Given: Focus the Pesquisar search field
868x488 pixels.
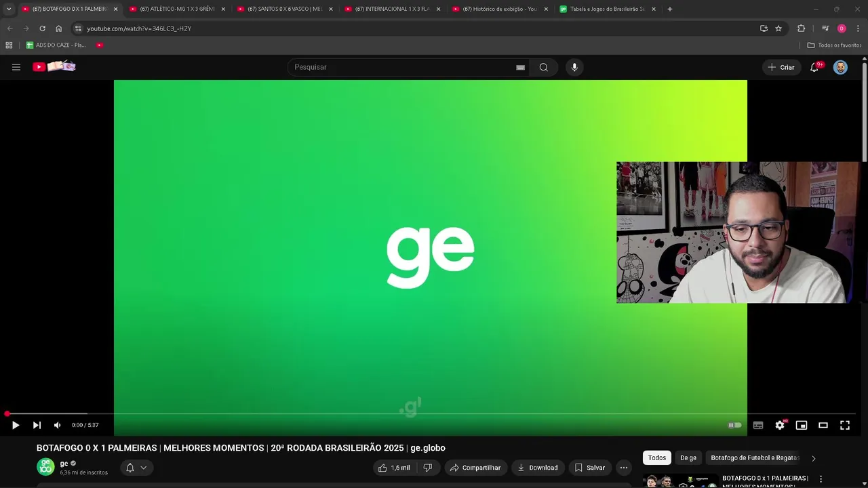Looking at the screenshot, I should 400,67.
